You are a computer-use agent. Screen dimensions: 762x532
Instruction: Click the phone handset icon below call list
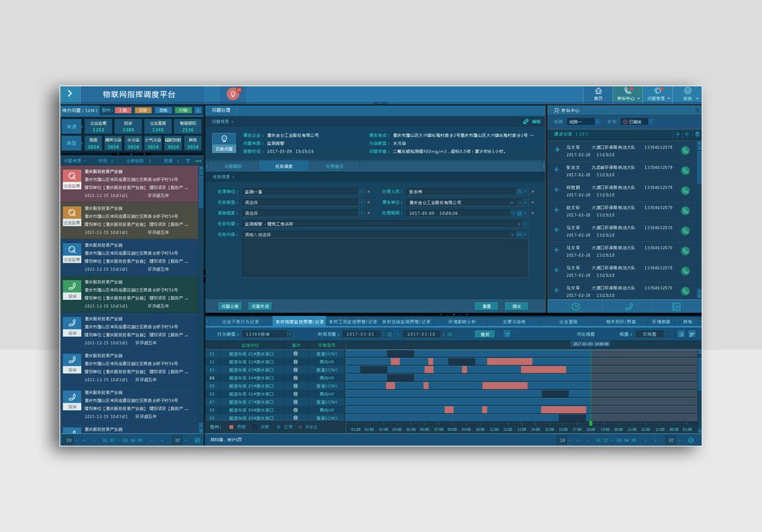[629, 306]
